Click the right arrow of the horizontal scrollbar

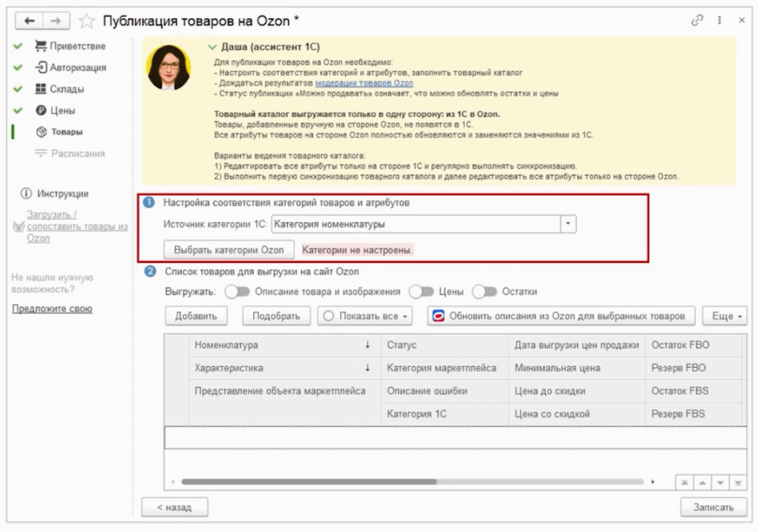pos(654,482)
